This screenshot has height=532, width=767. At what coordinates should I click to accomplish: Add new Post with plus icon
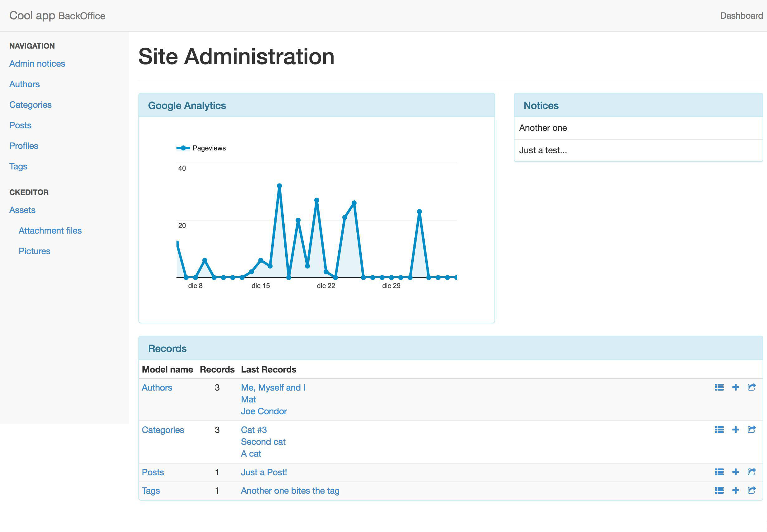[735, 472]
